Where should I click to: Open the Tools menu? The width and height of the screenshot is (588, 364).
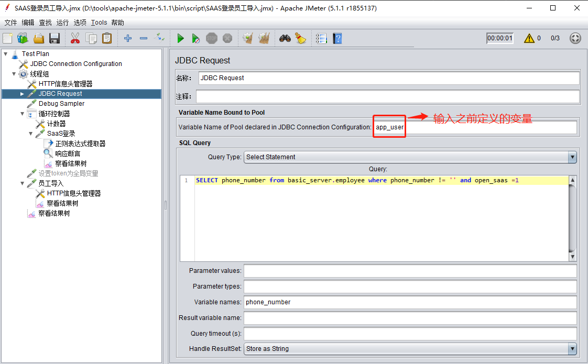99,23
